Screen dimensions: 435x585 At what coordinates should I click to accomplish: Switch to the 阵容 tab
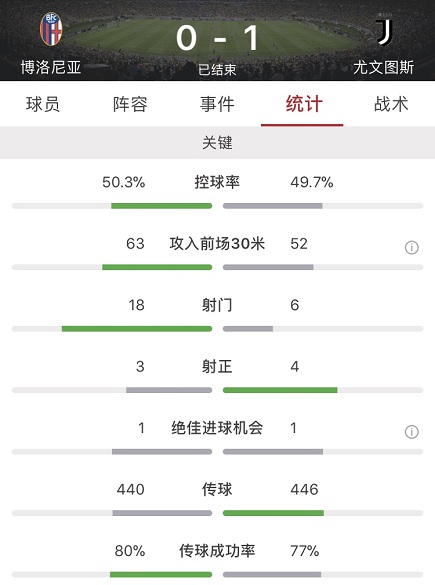tap(130, 104)
